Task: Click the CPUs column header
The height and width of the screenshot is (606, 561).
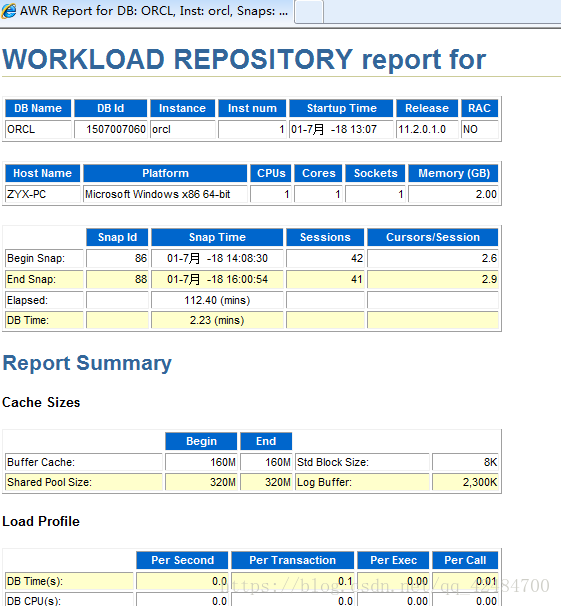Action: point(271,173)
